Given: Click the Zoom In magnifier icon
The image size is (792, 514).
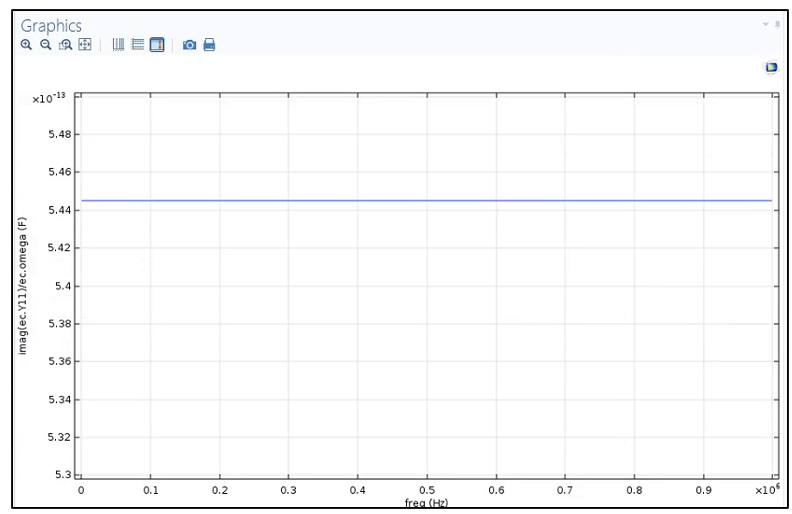Looking at the screenshot, I should click(x=27, y=45).
